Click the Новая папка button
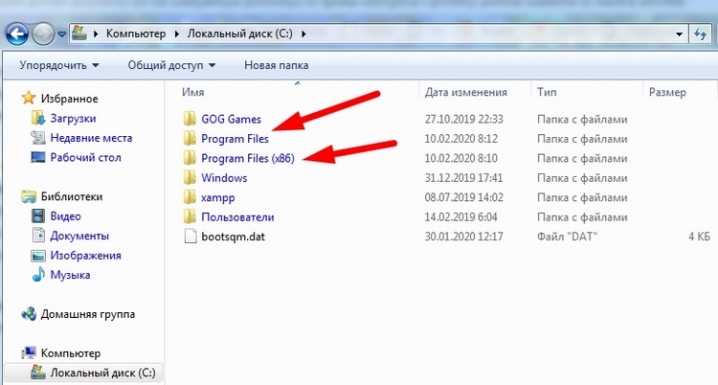 coord(276,65)
